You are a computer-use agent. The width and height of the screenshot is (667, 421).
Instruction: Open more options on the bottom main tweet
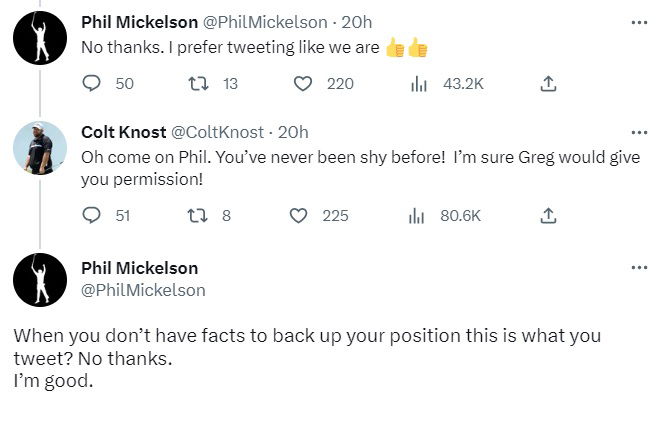[639, 268]
